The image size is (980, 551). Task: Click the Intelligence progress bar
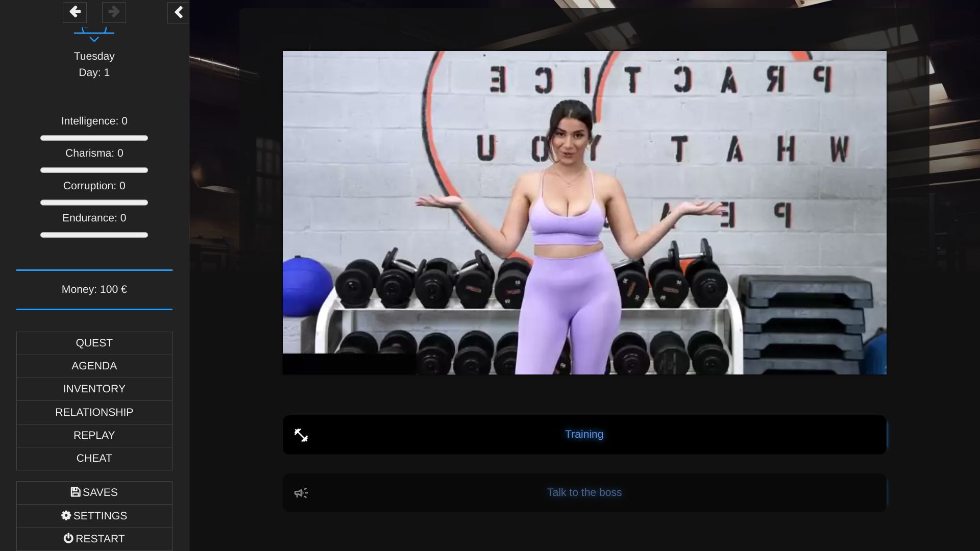(94, 138)
